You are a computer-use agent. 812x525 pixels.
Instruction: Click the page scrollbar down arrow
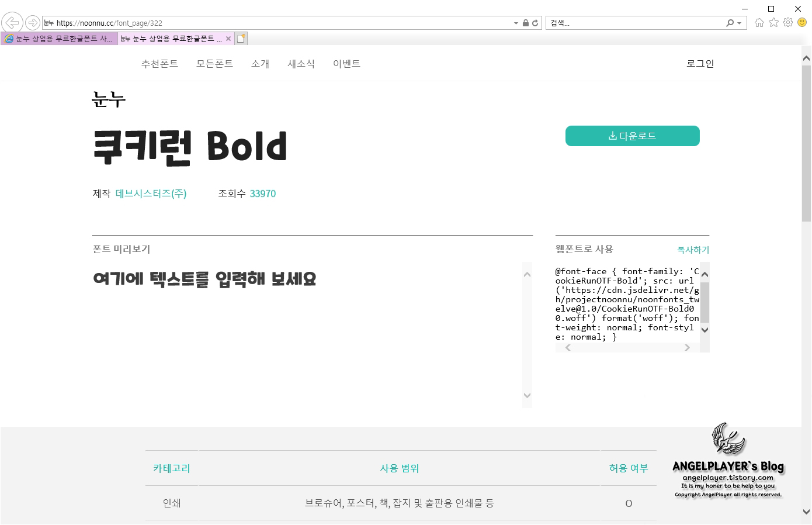806,511
